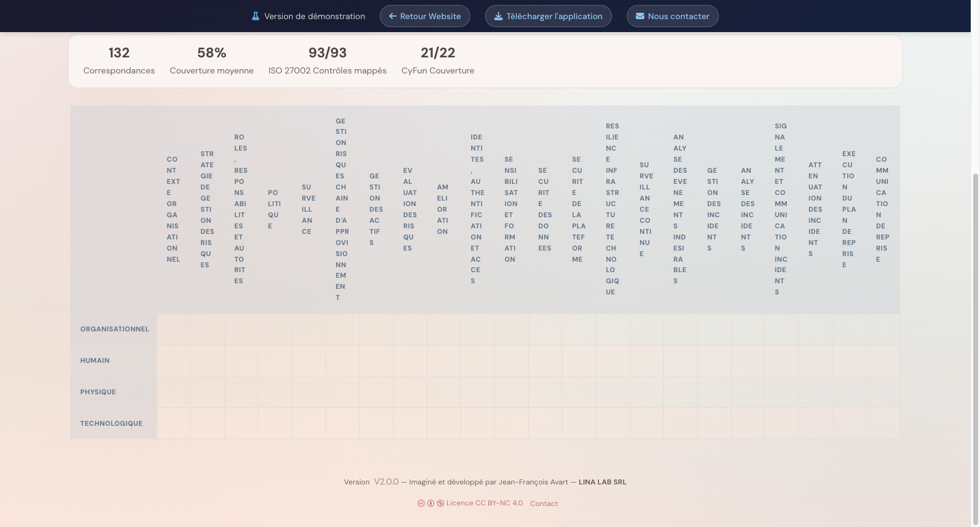Image resolution: width=980 pixels, height=527 pixels.
Task: Click the AMELIORATION column header
Action: 443,210
